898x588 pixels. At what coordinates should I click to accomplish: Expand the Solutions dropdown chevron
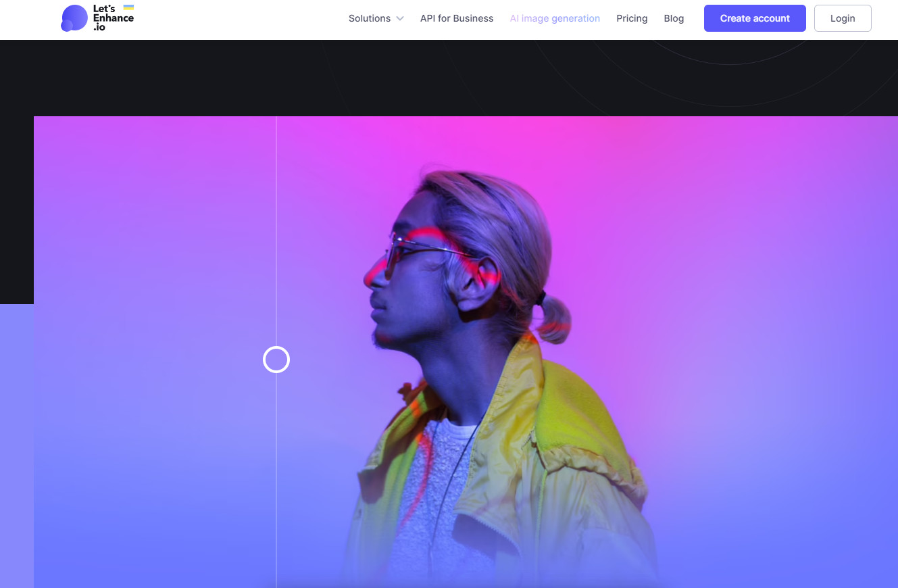(x=400, y=19)
